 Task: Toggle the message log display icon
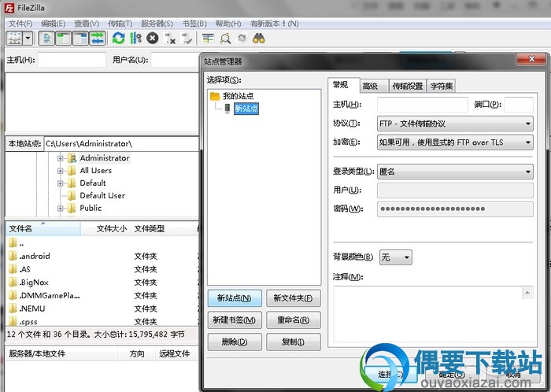pos(46,38)
